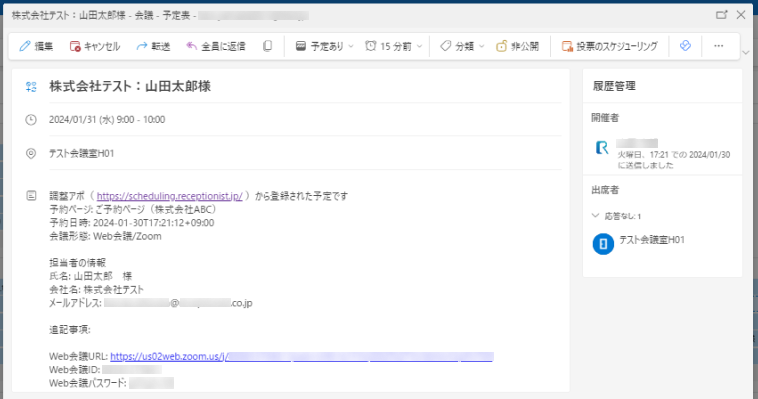Viewport: 758px width, 399px height.
Task: Click the organizer sent time text
Action: pos(674,160)
